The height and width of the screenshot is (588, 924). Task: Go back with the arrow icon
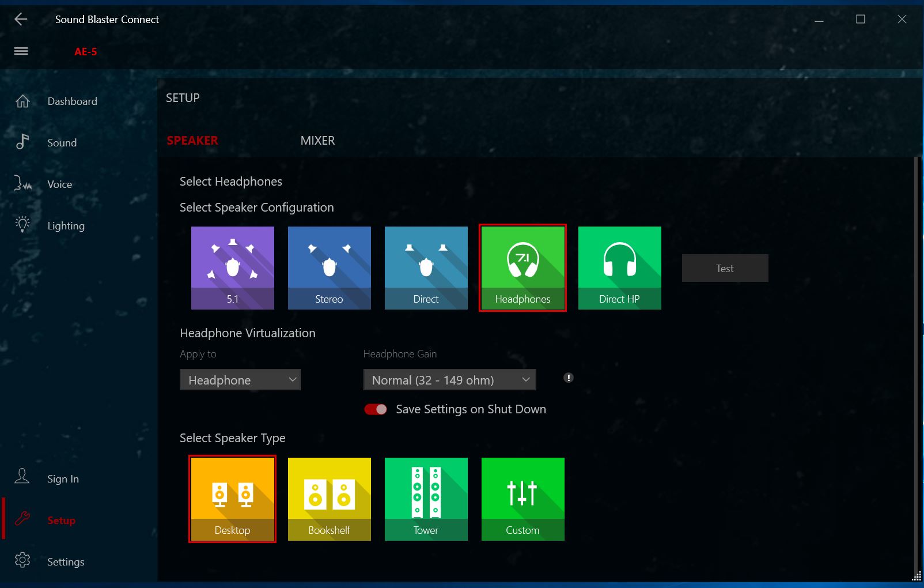[x=21, y=19]
